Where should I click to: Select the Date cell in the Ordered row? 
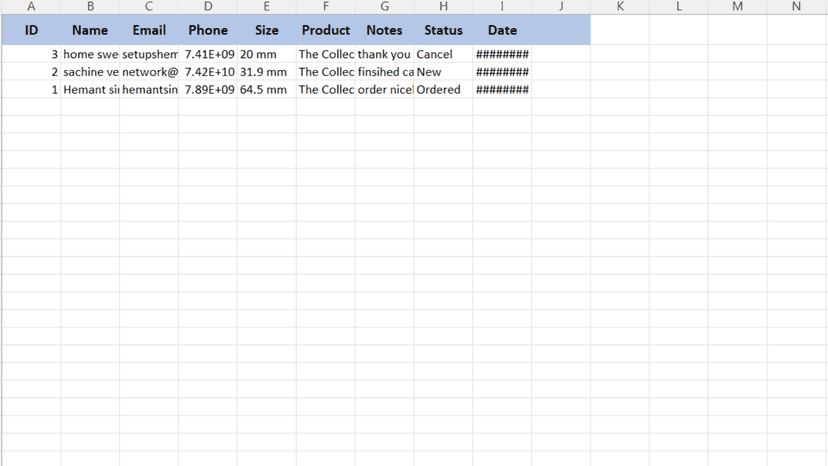(502, 89)
